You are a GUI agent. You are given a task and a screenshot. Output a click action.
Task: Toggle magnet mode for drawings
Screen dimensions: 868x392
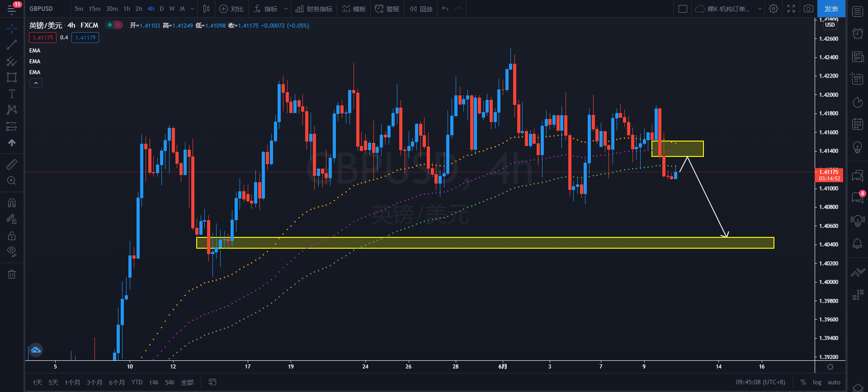pyautogui.click(x=12, y=203)
